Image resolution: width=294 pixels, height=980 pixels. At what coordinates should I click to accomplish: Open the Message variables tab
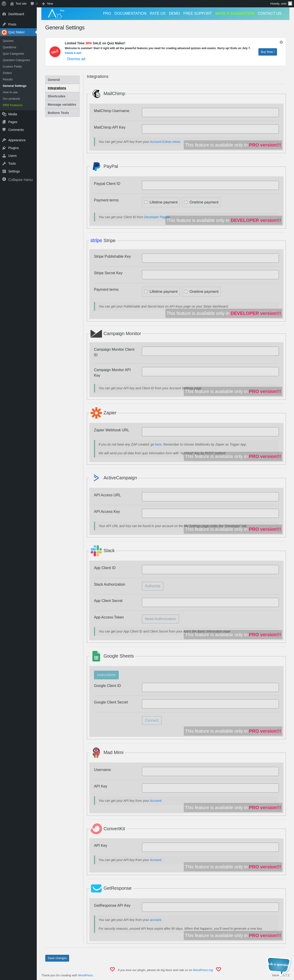[62, 105]
